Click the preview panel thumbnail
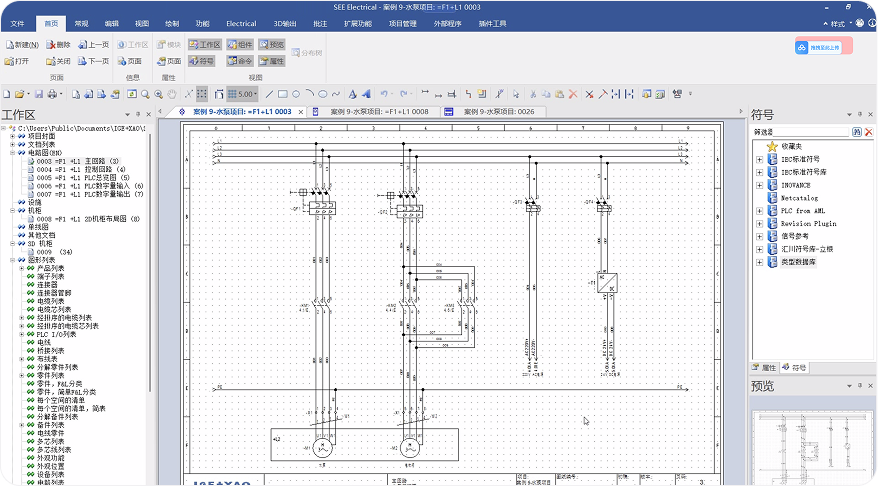The height and width of the screenshot is (486, 878). click(x=813, y=447)
